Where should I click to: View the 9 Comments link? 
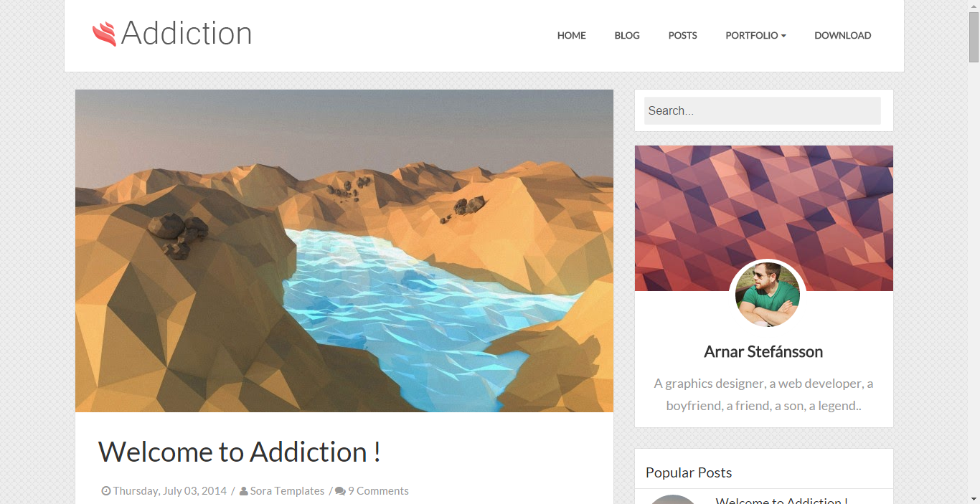point(378,491)
